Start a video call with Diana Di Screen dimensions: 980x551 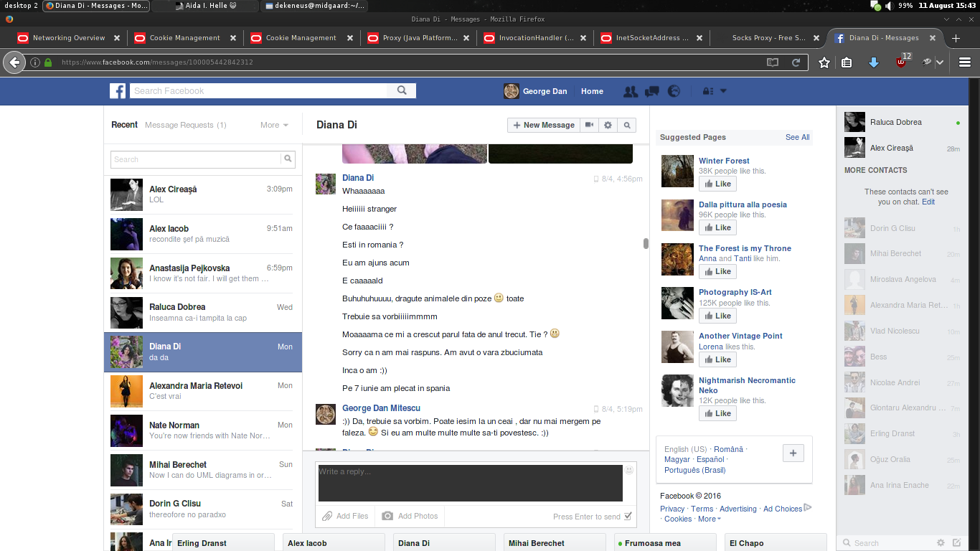point(590,125)
